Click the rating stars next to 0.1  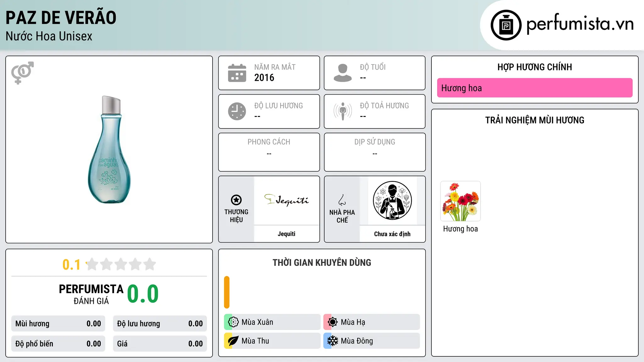pos(121,264)
